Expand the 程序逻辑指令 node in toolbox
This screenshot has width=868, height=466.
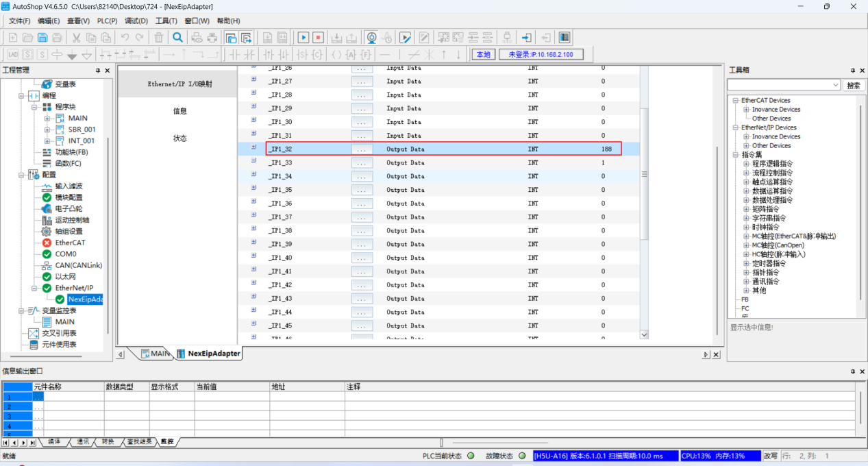pos(746,164)
